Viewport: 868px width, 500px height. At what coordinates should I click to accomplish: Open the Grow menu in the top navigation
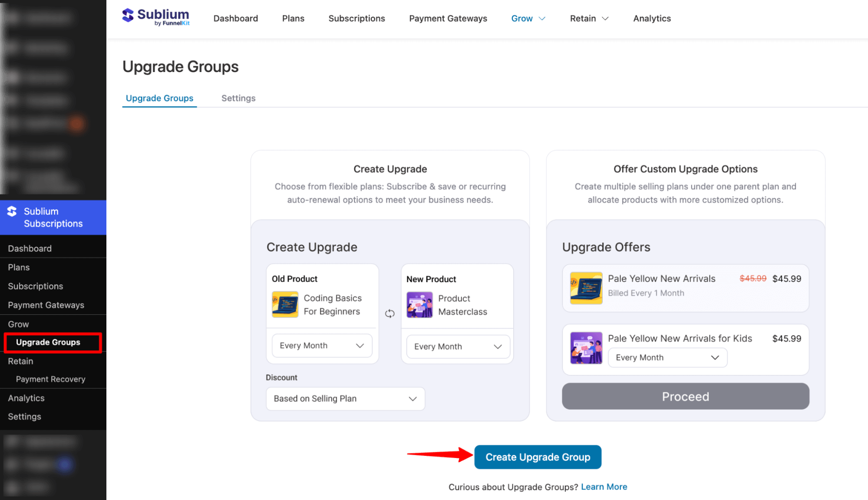pyautogui.click(x=528, y=18)
